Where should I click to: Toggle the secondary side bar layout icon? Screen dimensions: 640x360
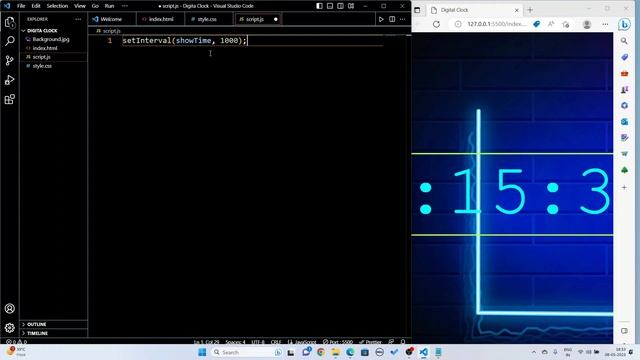point(340,6)
